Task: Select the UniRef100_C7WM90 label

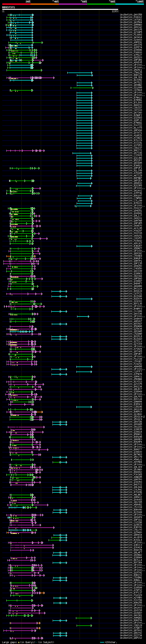Action: coord(131,198)
